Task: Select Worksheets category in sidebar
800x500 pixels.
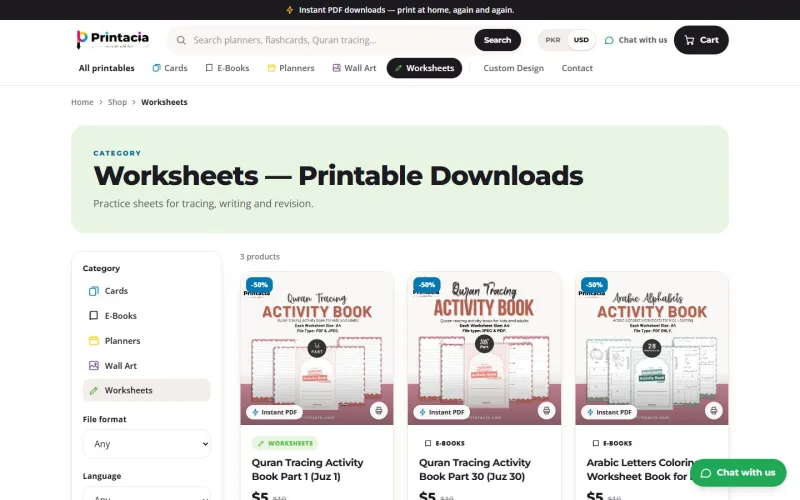Action: tap(146, 390)
